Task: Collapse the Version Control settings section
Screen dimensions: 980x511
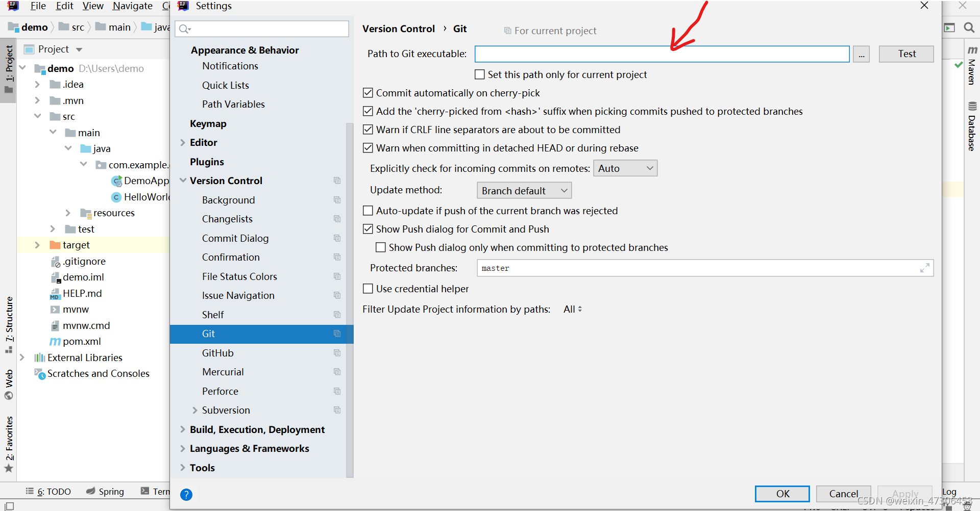Action: pos(183,181)
